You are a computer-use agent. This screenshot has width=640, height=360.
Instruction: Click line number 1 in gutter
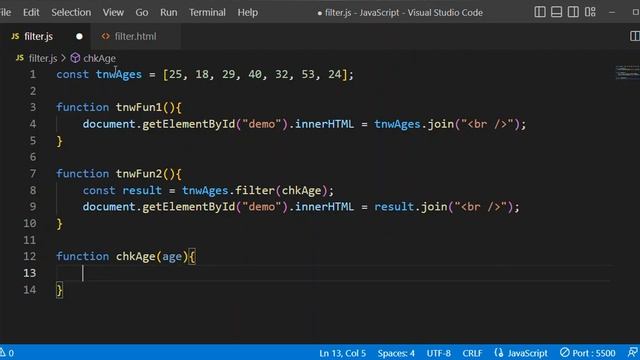33,74
